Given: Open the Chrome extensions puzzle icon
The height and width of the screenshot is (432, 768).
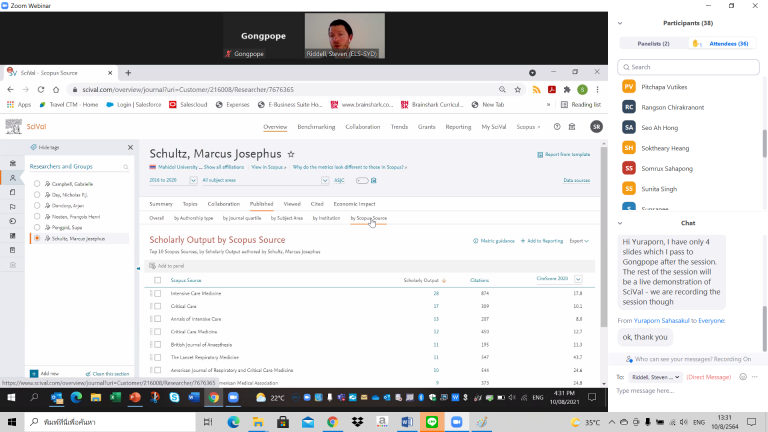Looking at the screenshot, I should point(567,90).
